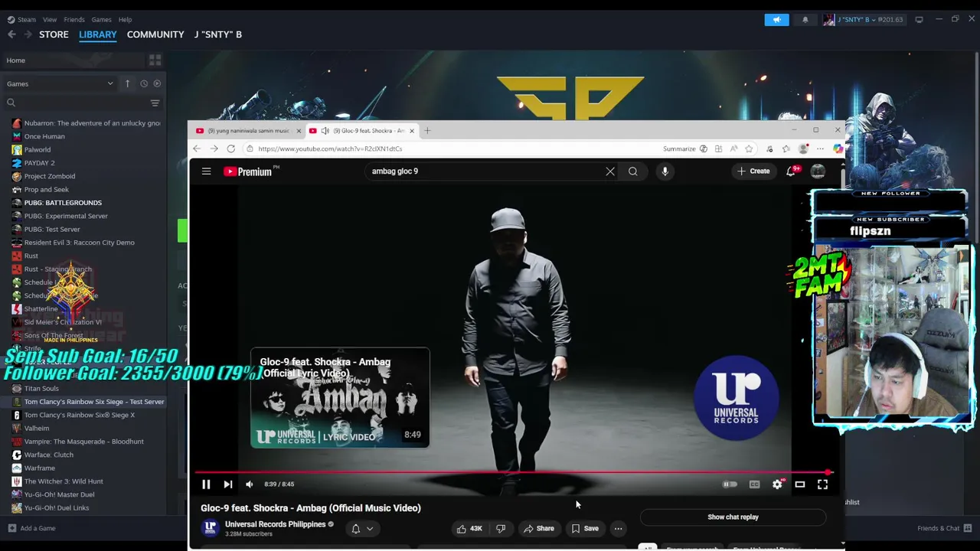Open browser Read aloud icon

[x=733, y=149]
